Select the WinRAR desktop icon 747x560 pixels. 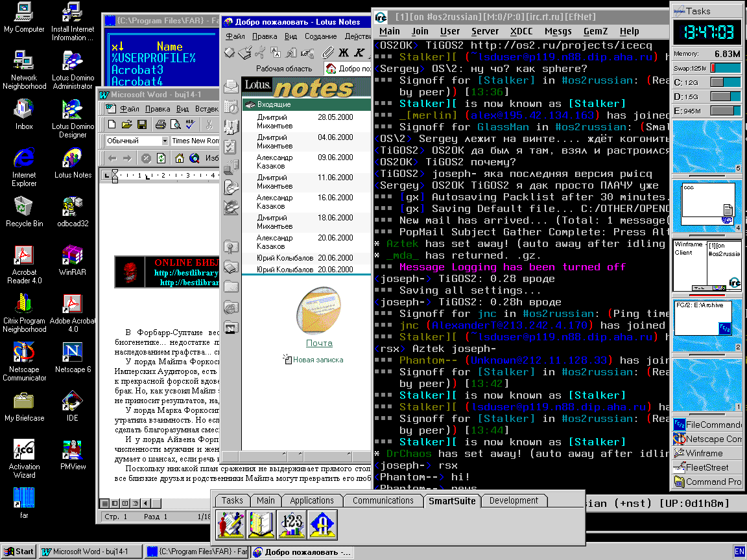tap(73, 260)
